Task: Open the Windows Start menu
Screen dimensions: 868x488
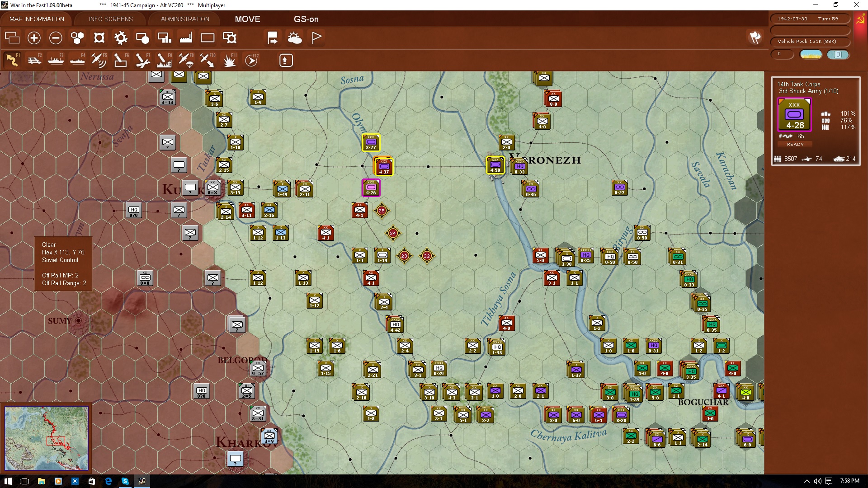Action: coord(8,481)
